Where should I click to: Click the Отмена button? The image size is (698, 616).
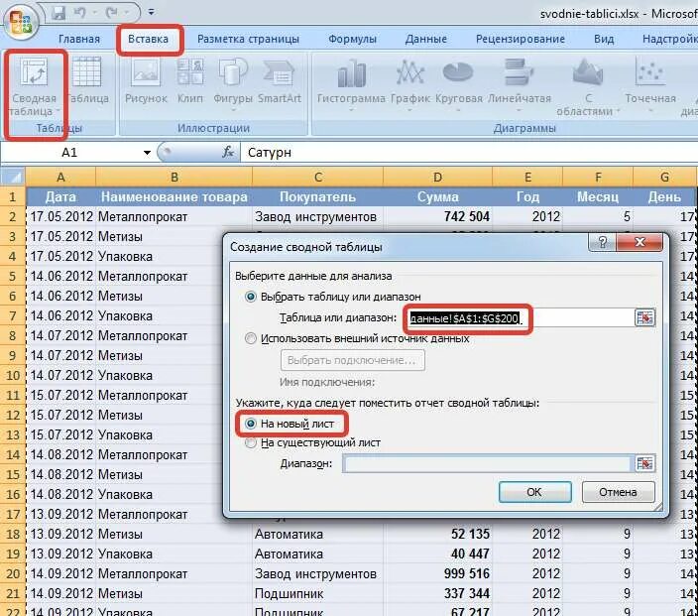pos(618,492)
